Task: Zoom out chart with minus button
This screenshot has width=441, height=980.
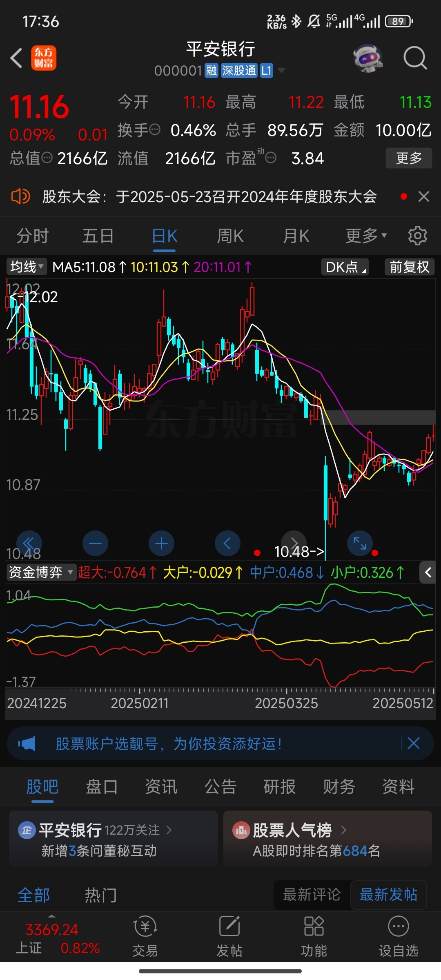Action: click(95, 543)
